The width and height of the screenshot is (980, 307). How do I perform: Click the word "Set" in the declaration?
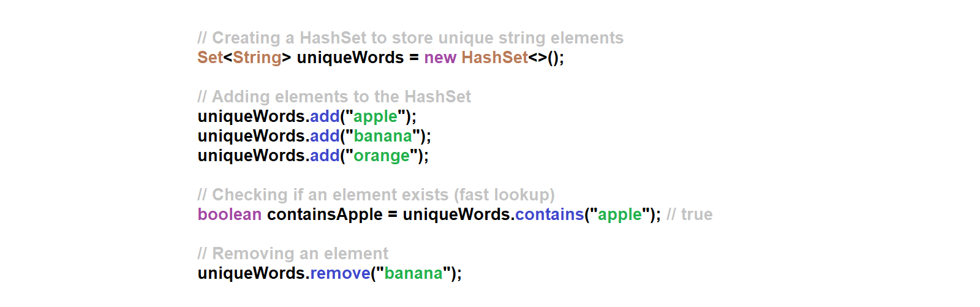(209, 58)
